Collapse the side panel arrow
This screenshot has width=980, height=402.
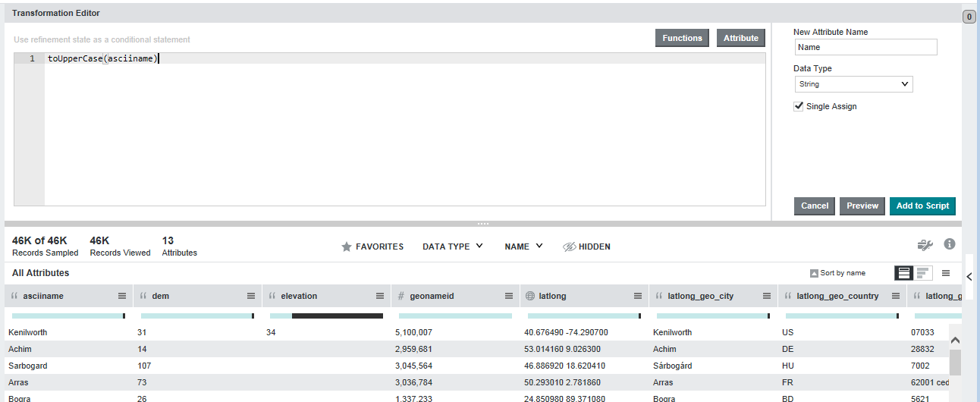[x=969, y=276]
